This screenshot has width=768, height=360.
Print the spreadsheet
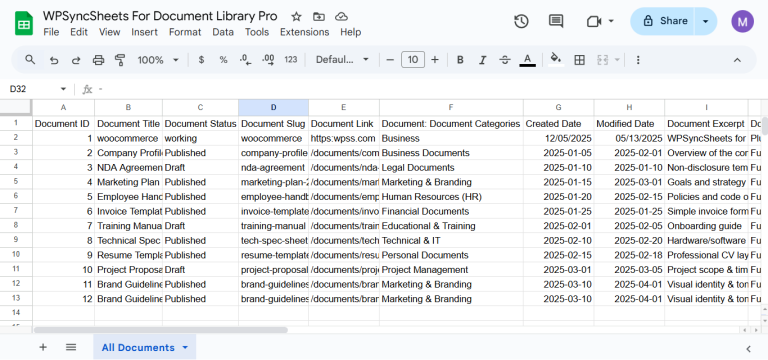pyautogui.click(x=98, y=60)
